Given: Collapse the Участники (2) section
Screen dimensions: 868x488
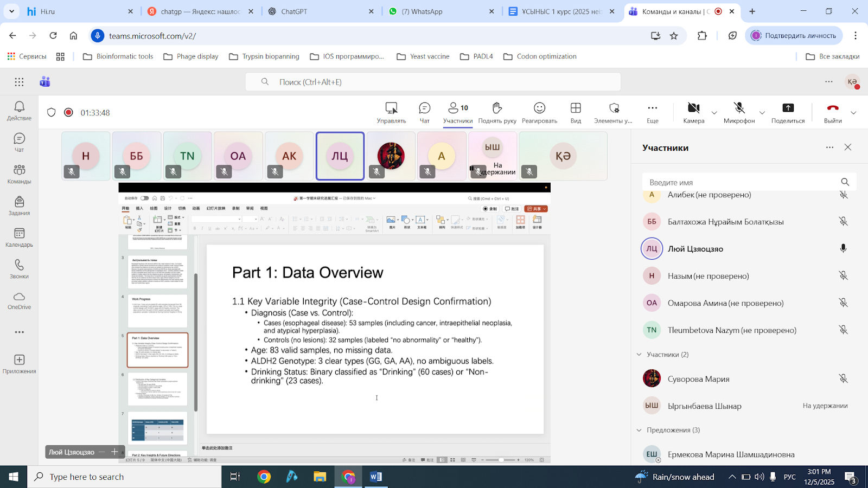Looking at the screenshot, I should point(639,355).
